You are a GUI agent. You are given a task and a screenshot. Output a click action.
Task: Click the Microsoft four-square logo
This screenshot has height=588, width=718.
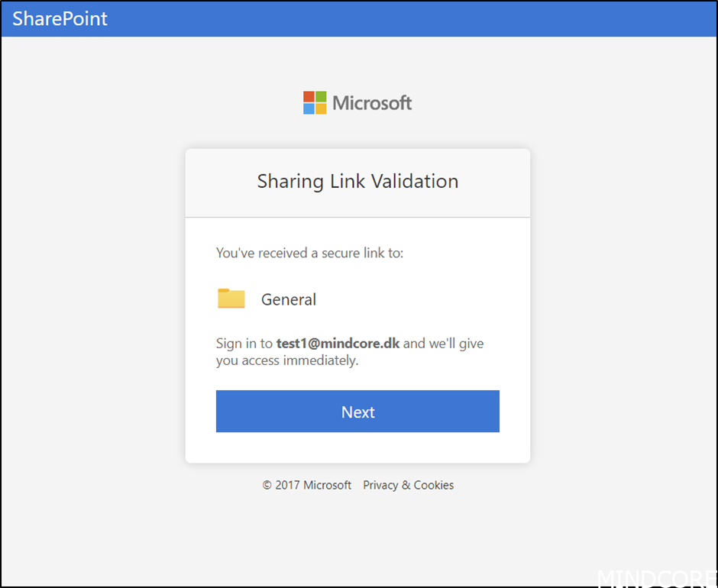coord(315,102)
